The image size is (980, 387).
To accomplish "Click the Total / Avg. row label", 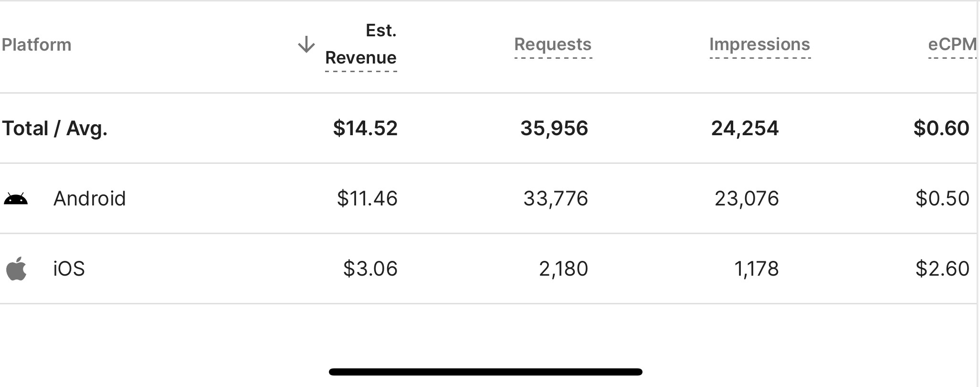I will pos(55,129).
